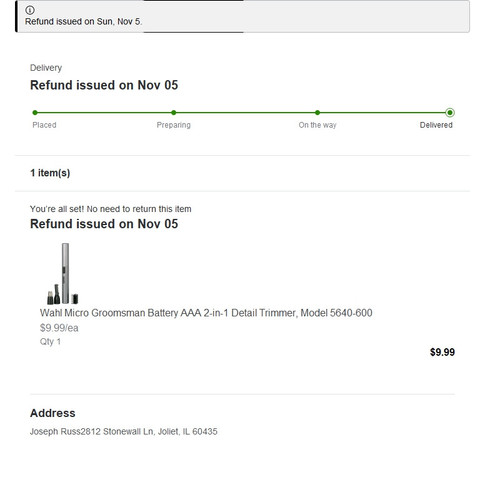Select the Preparing status label
This screenshot has height=479, width=500.
[x=174, y=125]
